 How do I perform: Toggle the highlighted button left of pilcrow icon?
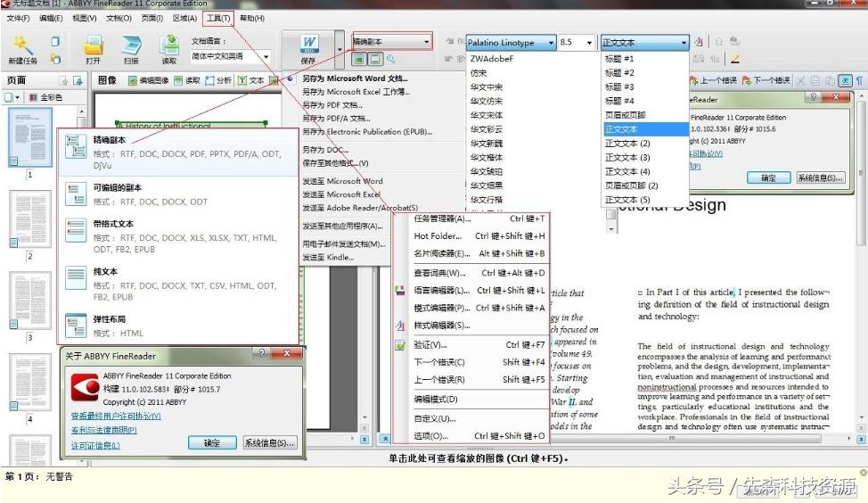(845, 80)
